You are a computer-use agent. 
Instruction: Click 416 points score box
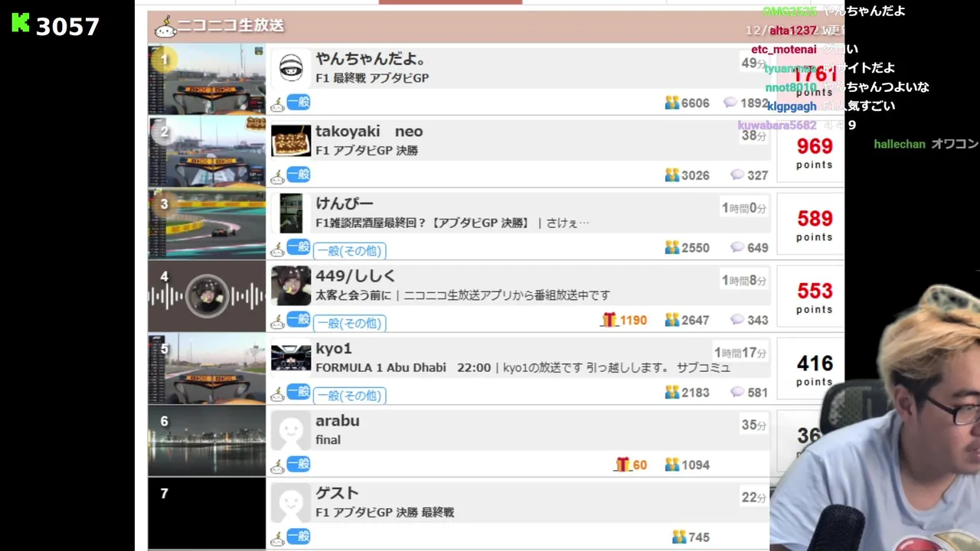810,369
